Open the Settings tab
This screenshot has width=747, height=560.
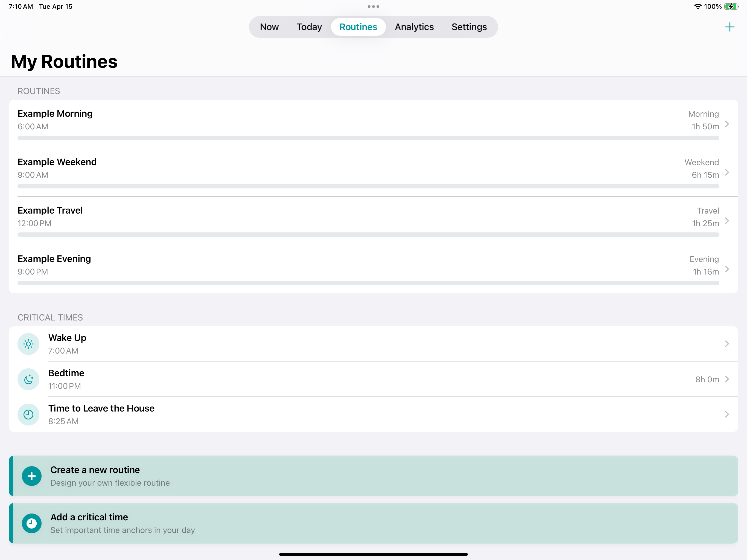pos(469,27)
